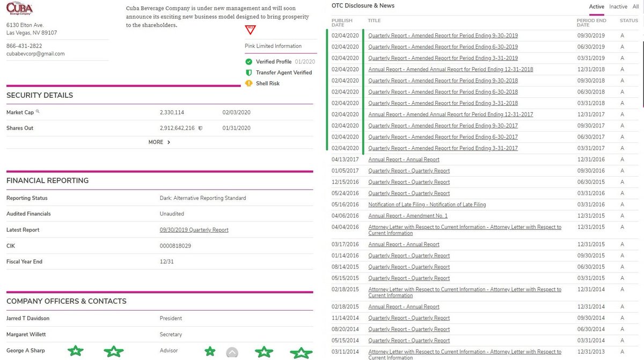
Task: Click the TITLE column header
Action: pyautogui.click(x=374, y=20)
